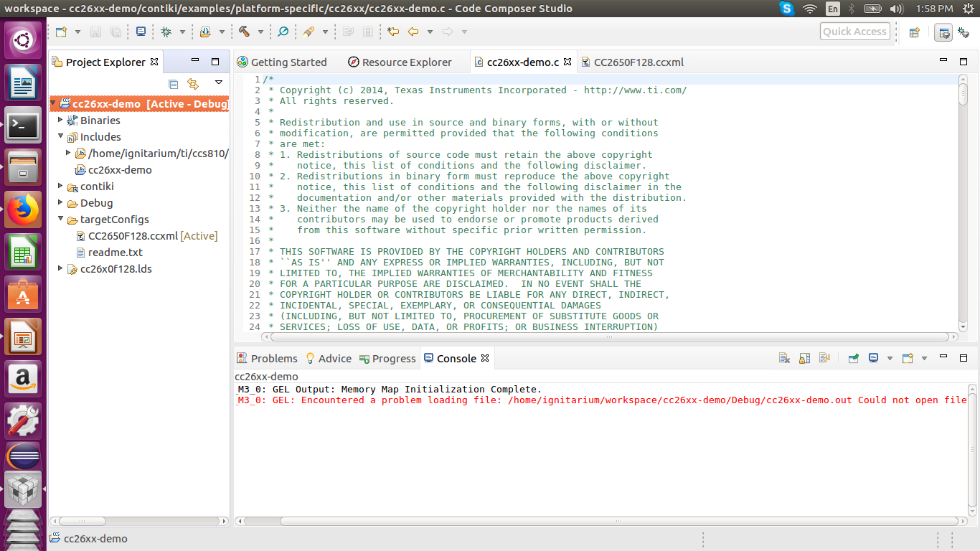Switch to the Resource Explorer tab
980x551 pixels.
point(400,62)
